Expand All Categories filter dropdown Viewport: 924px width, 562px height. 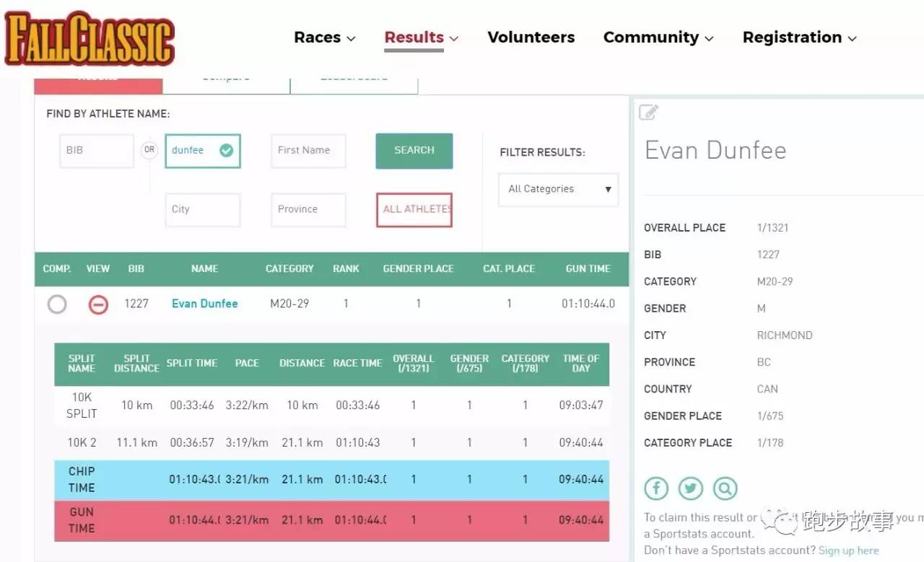click(559, 189)
